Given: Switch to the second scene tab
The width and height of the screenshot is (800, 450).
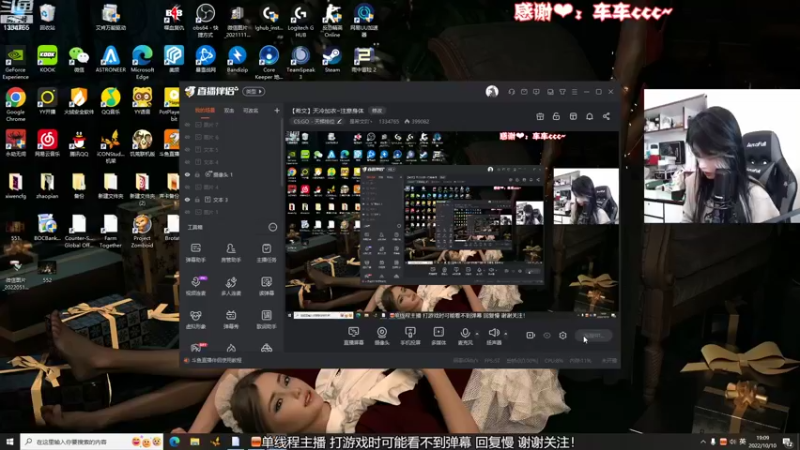Looking at the screenshot, I should click(229, 110).
